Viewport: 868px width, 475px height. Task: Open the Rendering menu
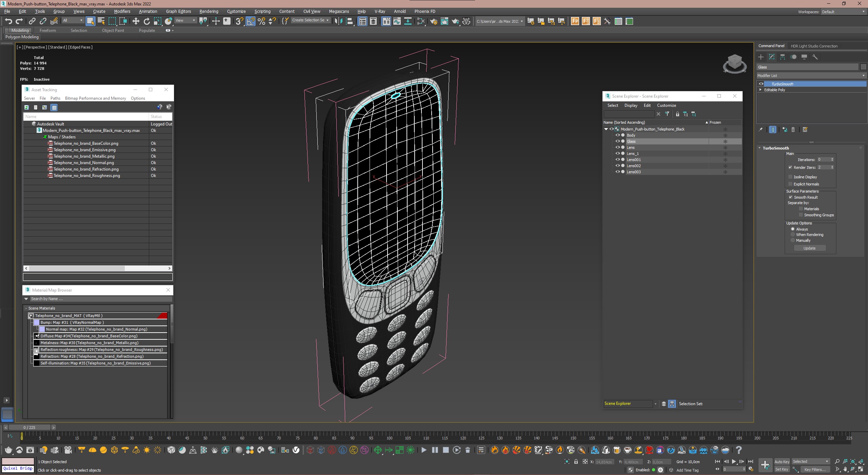point(209,11)
